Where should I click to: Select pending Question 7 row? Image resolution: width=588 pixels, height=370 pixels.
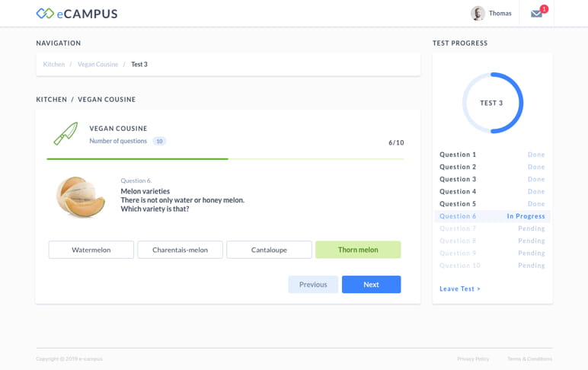492,228
